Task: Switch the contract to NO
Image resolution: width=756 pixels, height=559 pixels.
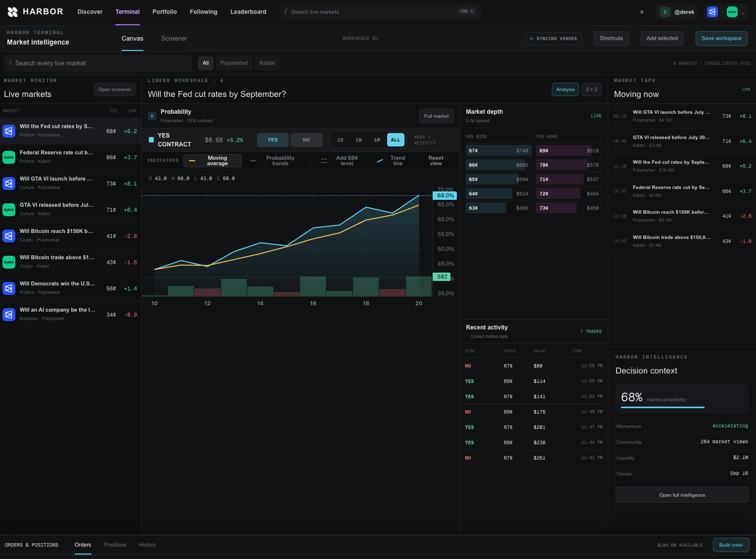Action: tap(307, 140)
